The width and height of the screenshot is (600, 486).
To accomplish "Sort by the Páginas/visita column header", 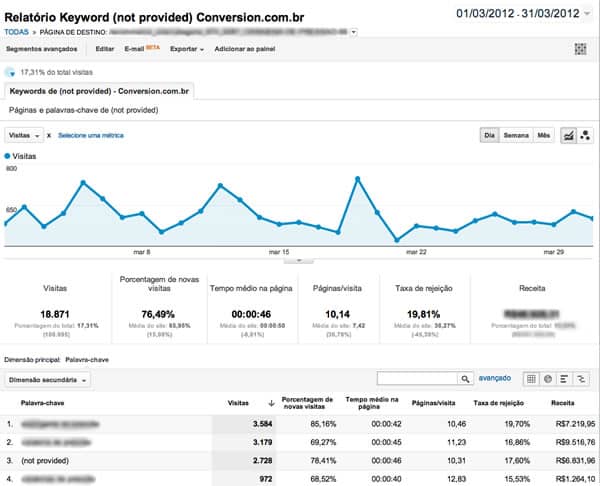I will click(x=434, y=403).
